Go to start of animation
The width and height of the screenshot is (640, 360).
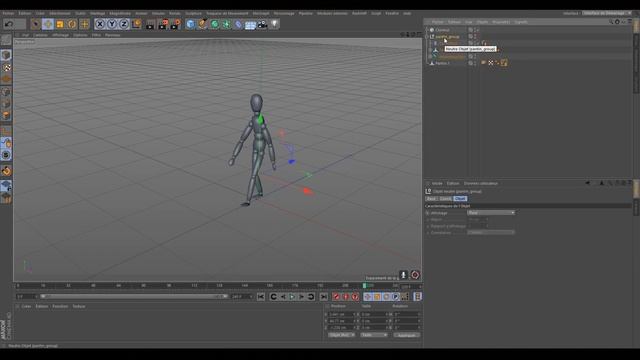[x=261, y=297]
